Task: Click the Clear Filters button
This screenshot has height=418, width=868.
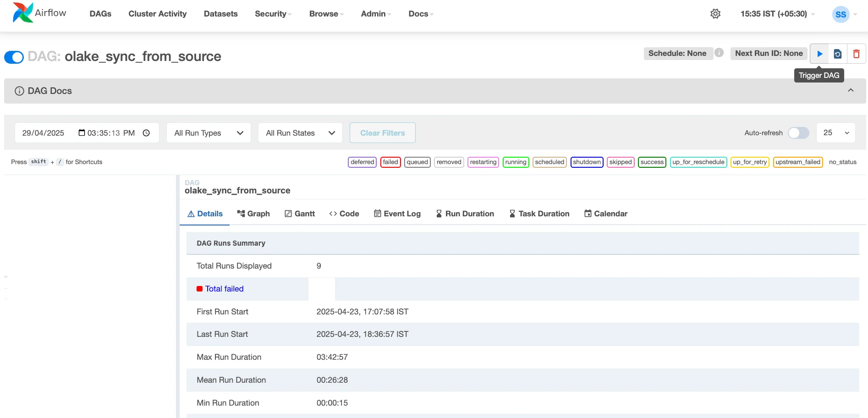Action: (x=382, y=133)
